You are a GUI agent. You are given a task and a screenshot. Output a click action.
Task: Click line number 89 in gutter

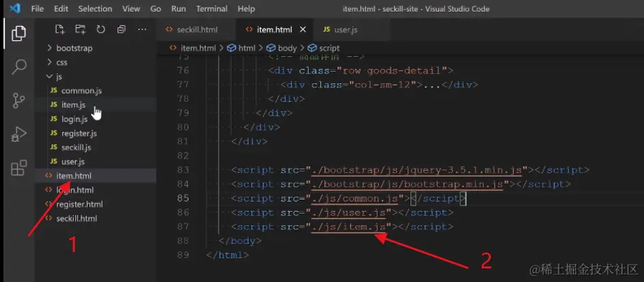pos(183,255)
